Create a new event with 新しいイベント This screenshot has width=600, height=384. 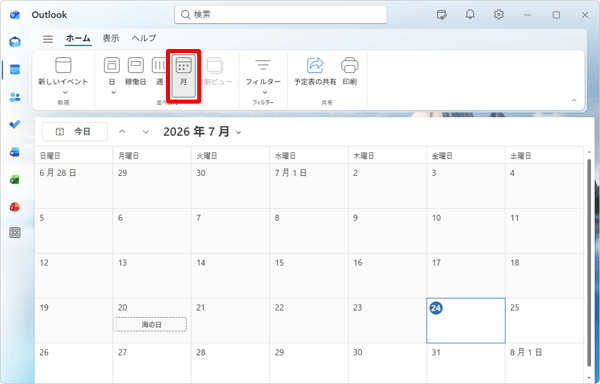click(63, 71)
